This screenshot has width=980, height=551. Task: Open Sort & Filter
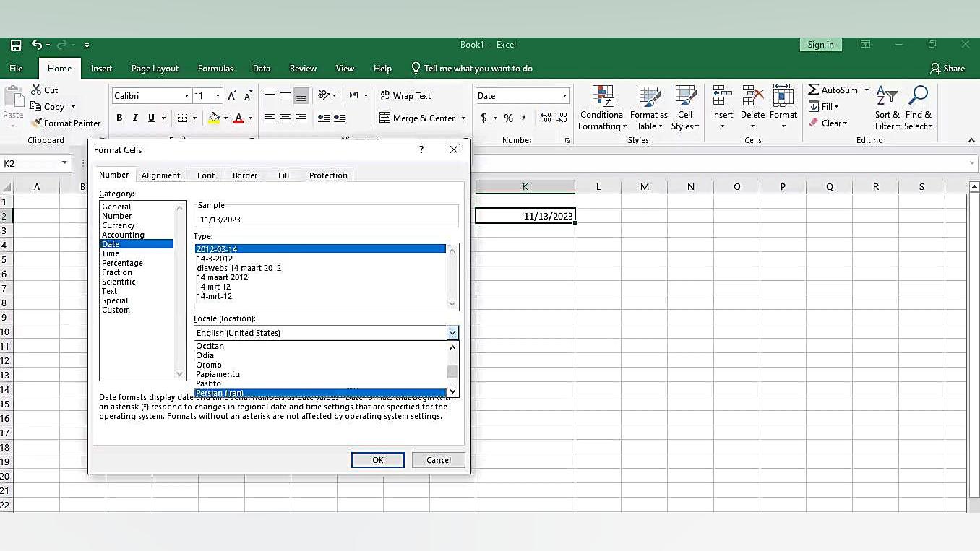coord(887,108)
